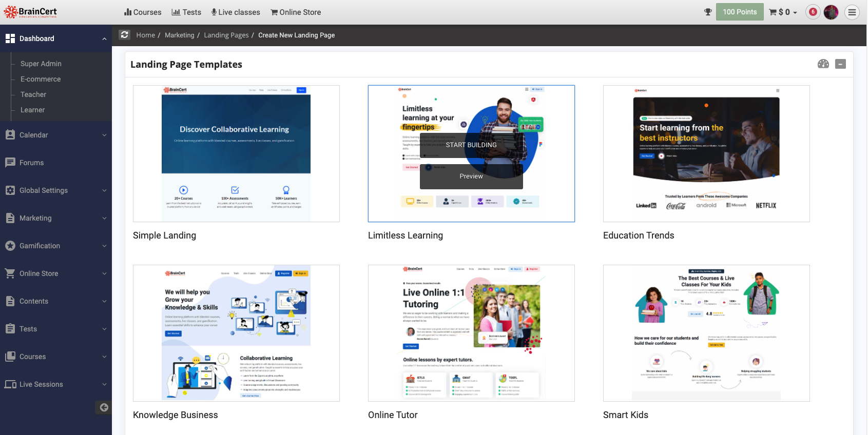Go to Marketing breadcrumb link

tap(180, 35)
